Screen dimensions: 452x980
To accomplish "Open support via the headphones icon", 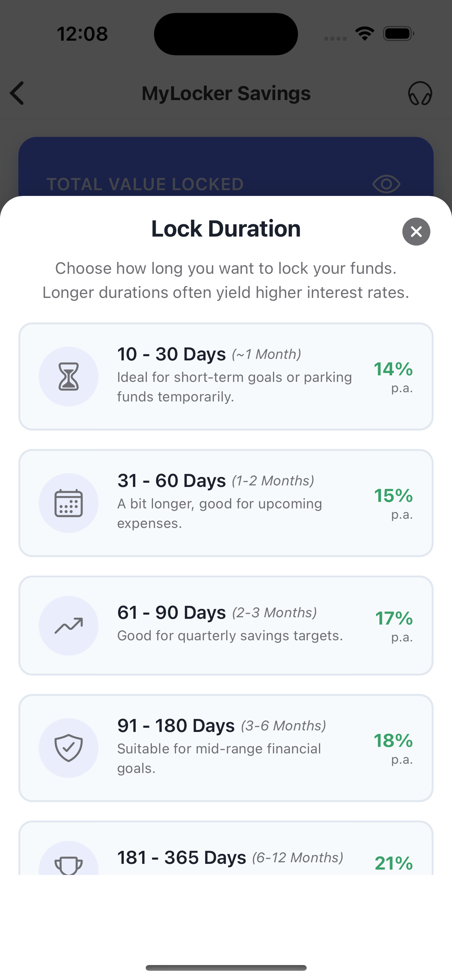I will [420, 93].
